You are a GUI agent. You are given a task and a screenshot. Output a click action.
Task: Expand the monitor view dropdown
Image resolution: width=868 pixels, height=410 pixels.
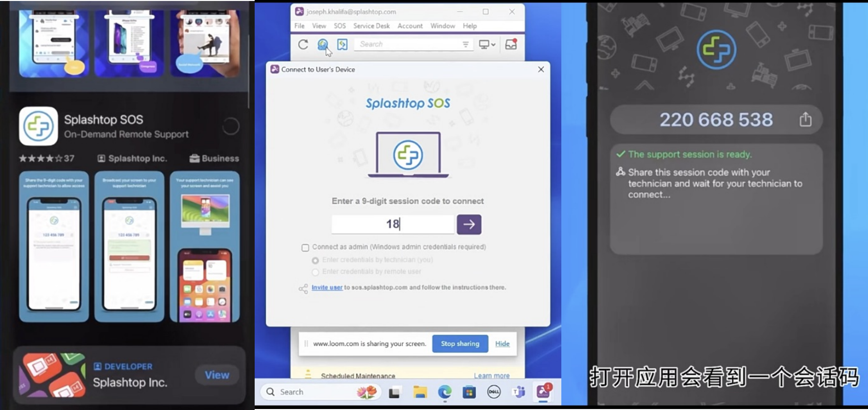click(x=487, y=44)
